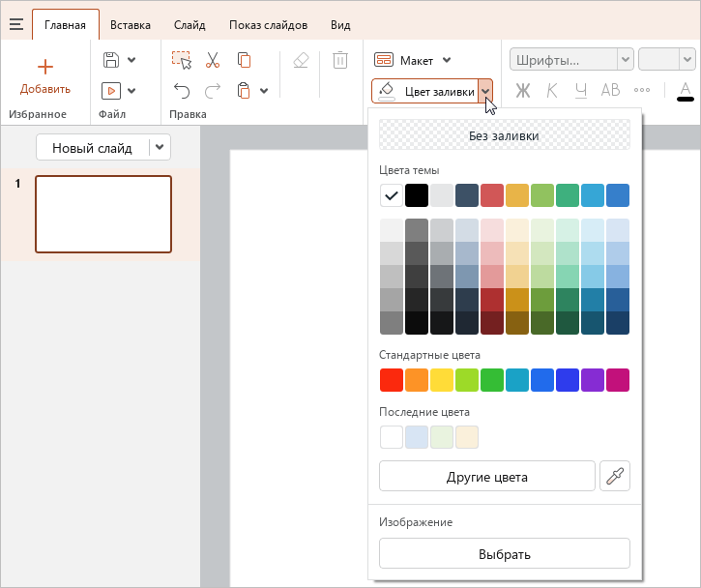Click the Выбрать image button

[505, 553]
